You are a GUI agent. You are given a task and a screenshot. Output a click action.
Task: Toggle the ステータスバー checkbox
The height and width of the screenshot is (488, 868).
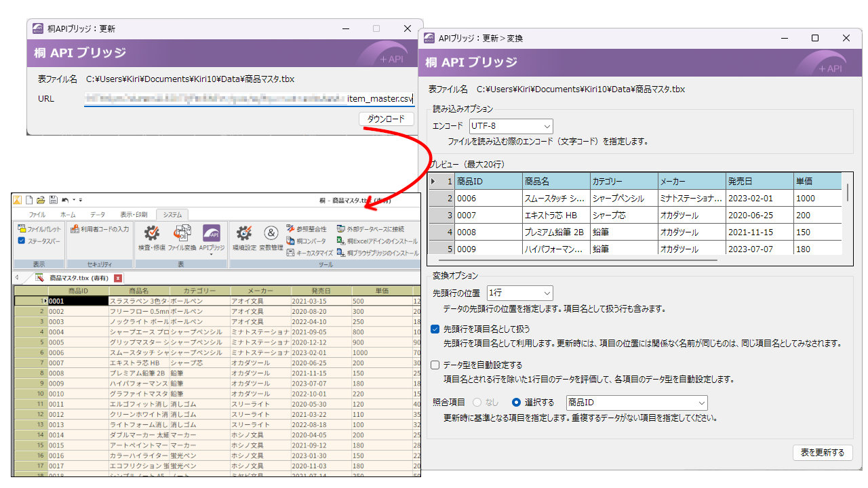coord(22,241)
